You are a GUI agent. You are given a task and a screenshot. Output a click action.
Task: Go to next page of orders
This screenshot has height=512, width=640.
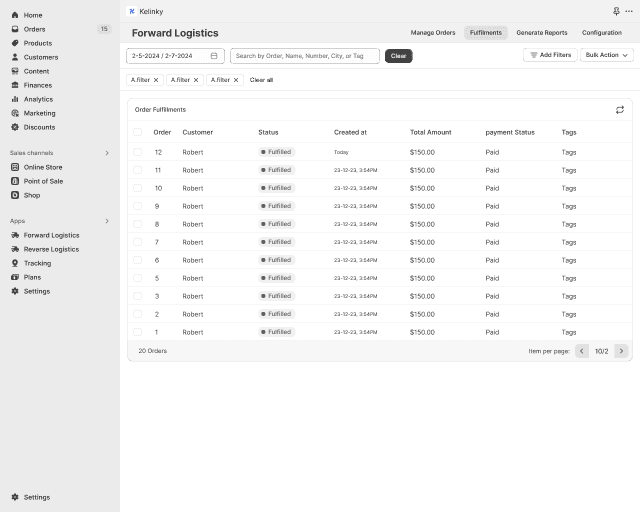click(x=621, y=351)
